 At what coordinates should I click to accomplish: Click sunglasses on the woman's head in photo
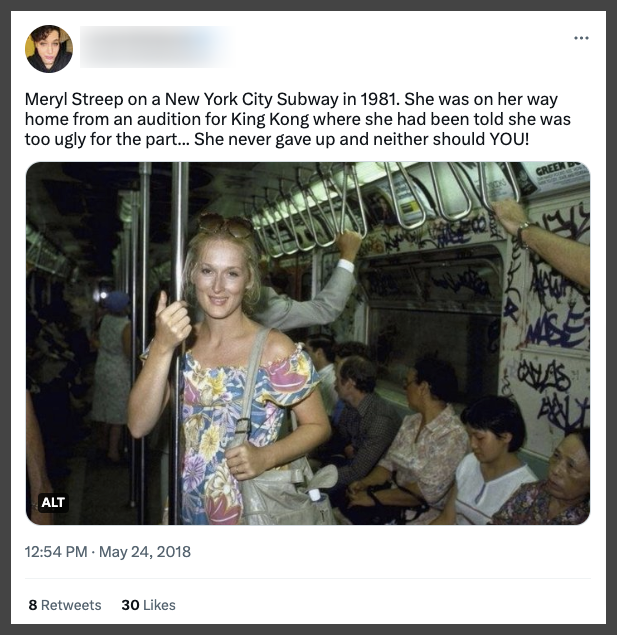(225, 224)
